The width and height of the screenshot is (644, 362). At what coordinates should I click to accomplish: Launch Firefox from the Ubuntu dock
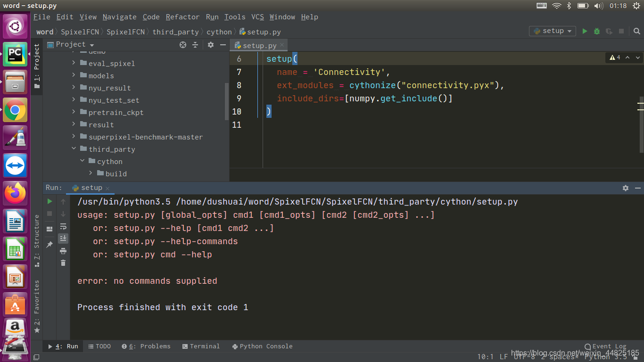point(15,193)
